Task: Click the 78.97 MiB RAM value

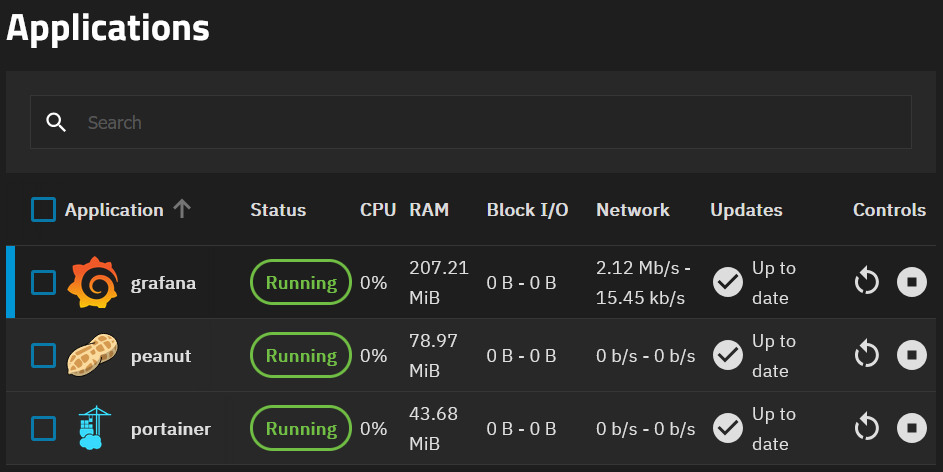Action: click(x=433, y=355)
